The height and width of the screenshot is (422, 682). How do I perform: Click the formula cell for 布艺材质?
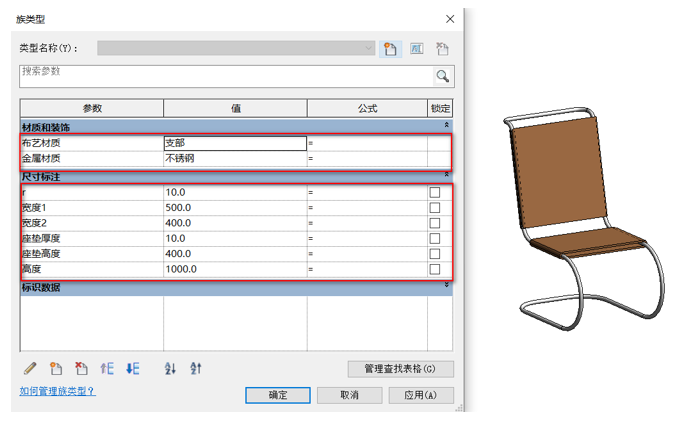click(x=368, y=143)
